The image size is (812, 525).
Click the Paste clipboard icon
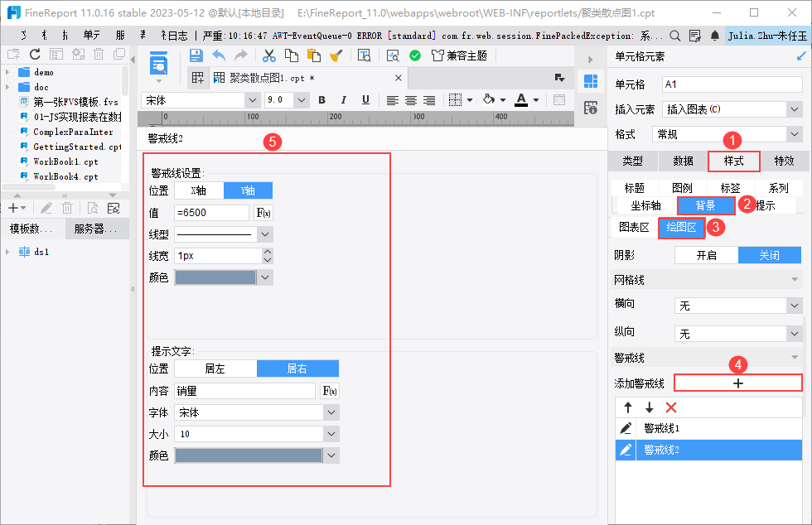314,55
